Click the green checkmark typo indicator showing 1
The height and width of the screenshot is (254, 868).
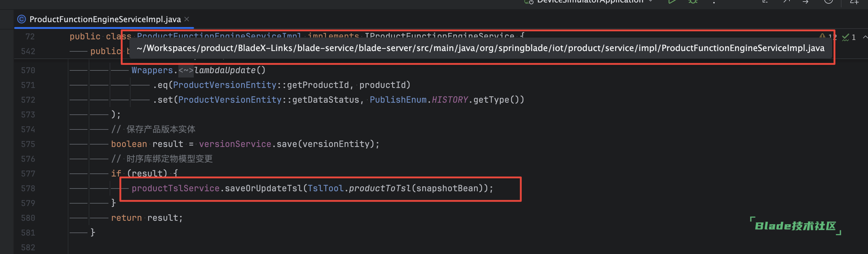coord(849,37)
